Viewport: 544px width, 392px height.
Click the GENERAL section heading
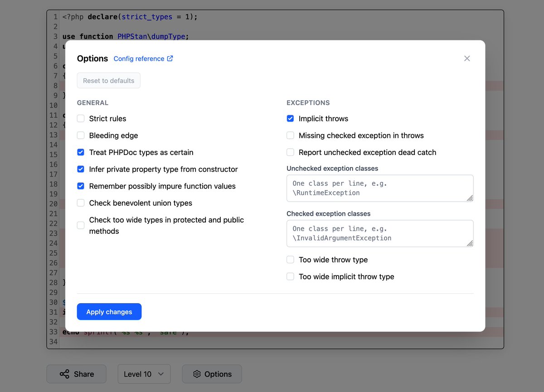tap(92, 103)
